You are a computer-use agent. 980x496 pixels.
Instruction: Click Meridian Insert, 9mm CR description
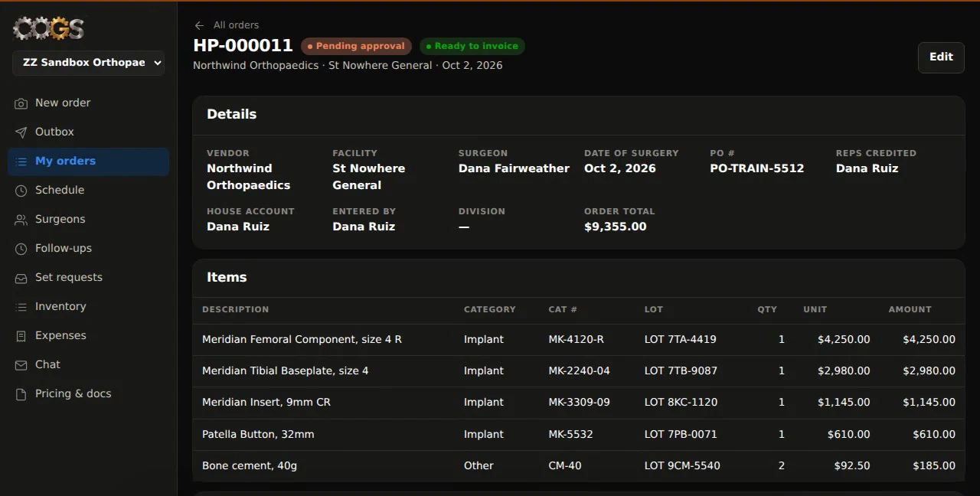[266, 402]
